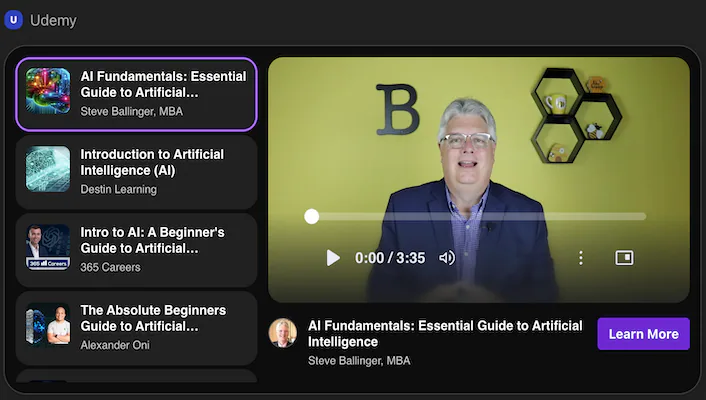Select Intro to AI Beginner's Guide course
Viewport: 706px width, 400px height.
[152, 240]
